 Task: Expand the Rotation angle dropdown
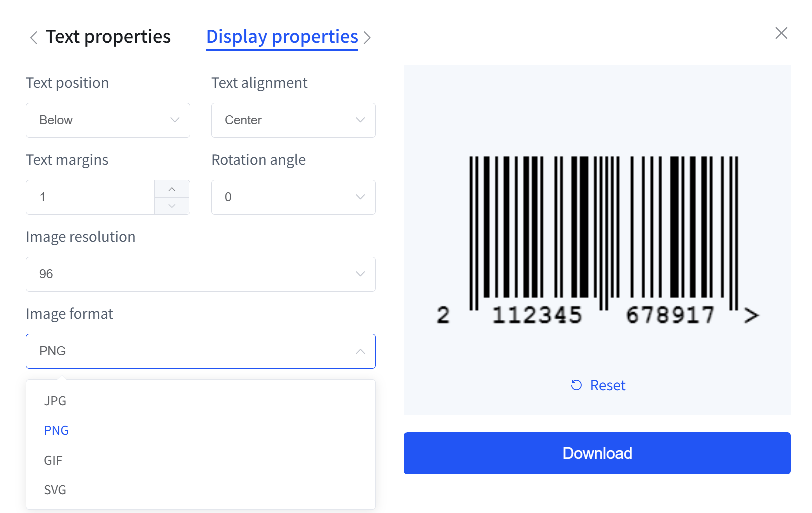point(293,197)
